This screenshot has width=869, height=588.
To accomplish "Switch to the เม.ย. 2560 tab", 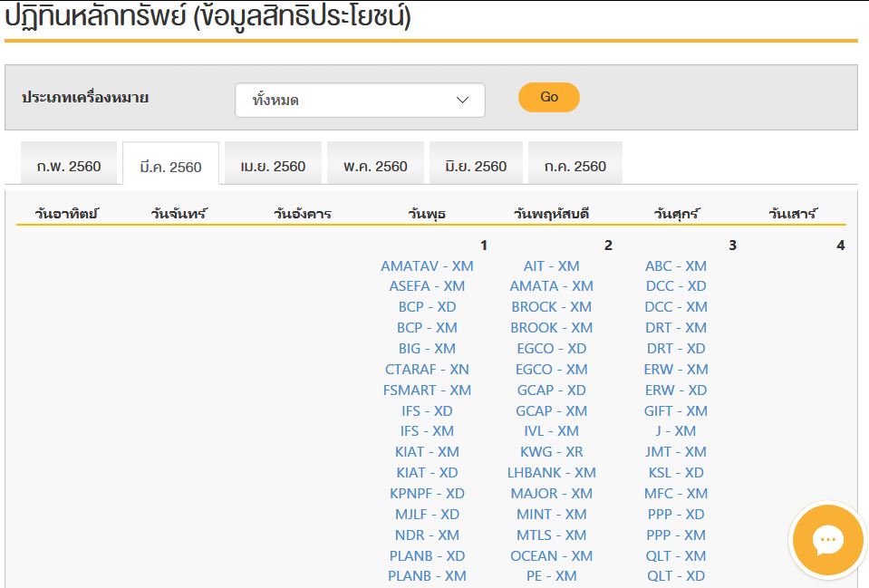I will click(274, 163).
